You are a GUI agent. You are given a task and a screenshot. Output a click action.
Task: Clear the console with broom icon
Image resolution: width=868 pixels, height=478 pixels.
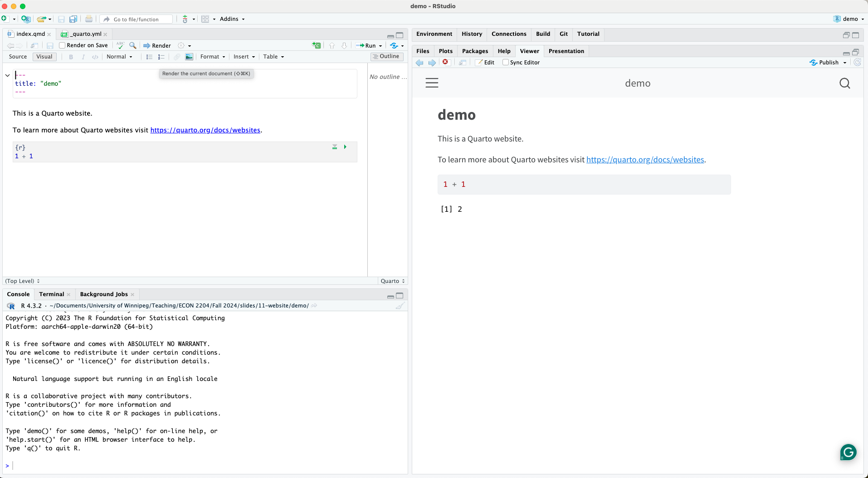[400, 306]
